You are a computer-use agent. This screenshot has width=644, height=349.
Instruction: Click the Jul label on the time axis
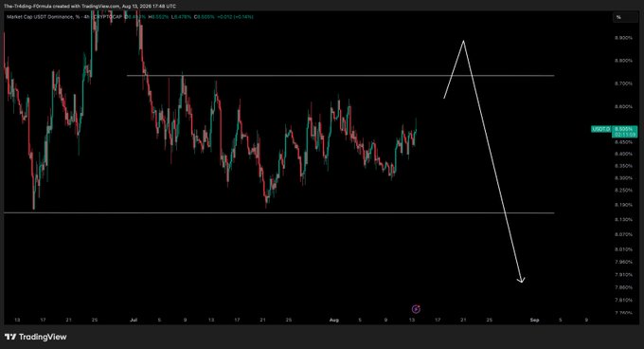[x=134, y=320]
